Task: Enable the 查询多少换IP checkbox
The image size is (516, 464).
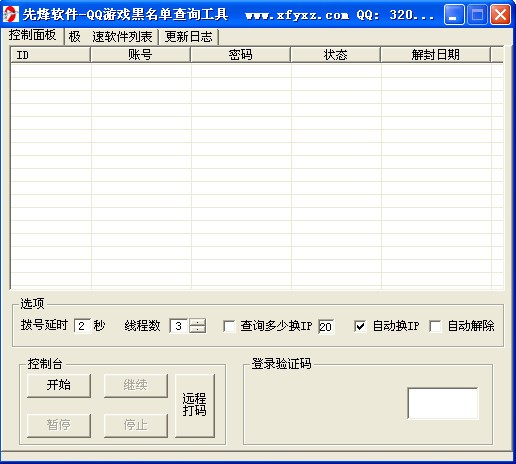Action: pos(229,326)
